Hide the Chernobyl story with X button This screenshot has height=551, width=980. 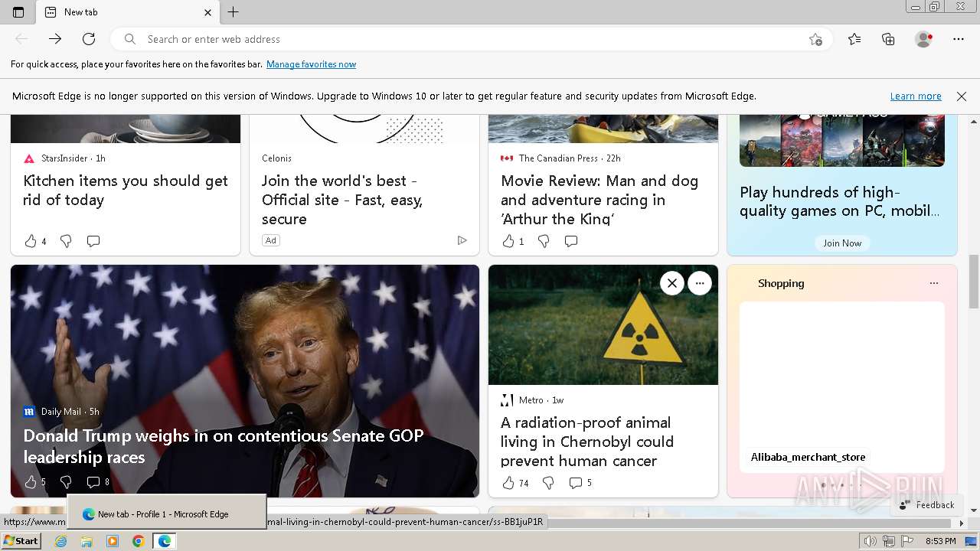point(671,283)
